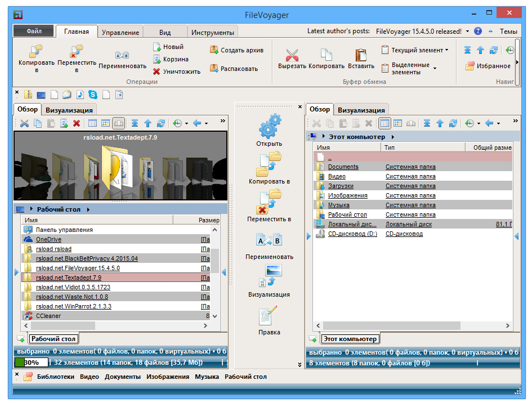Click center panel 'Переименовать' icon
The image size is (532, 407).
point(269,239)
